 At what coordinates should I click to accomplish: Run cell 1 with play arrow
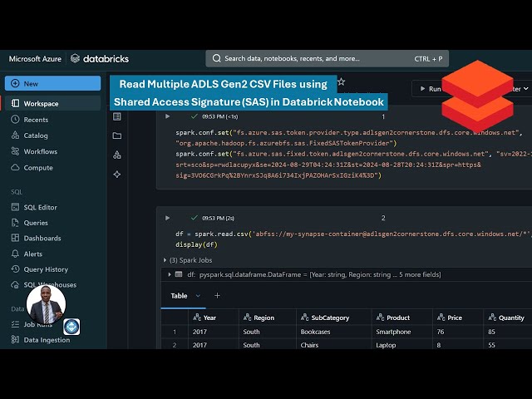pos(167,116)
